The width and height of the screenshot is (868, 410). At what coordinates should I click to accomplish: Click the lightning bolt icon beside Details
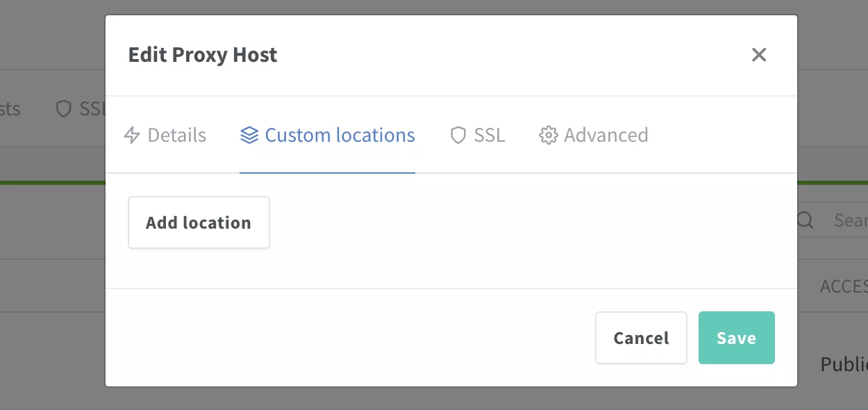[x=132, y=135]
